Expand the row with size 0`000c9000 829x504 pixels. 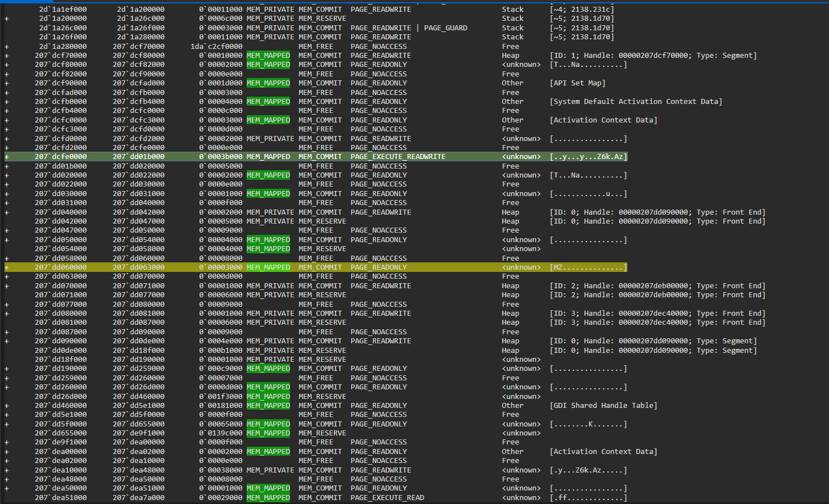click(7, 369)
